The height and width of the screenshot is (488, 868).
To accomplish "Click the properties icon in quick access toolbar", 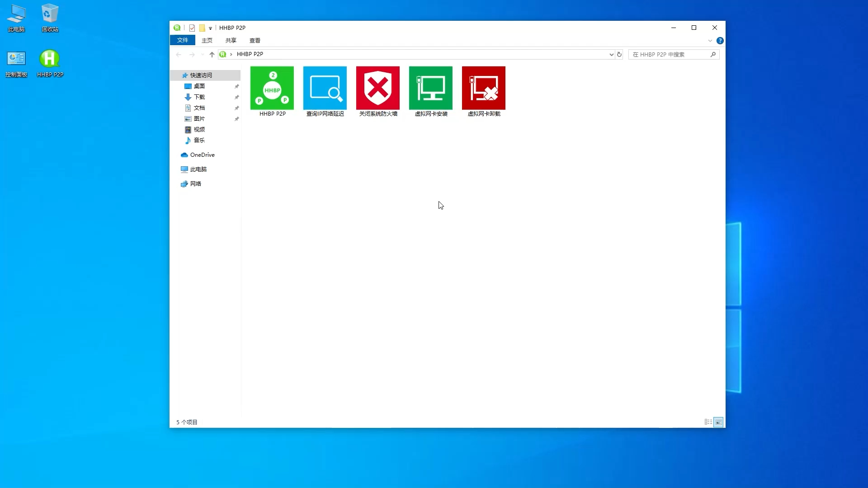I will pyautogui.click(x=192, y=28).
